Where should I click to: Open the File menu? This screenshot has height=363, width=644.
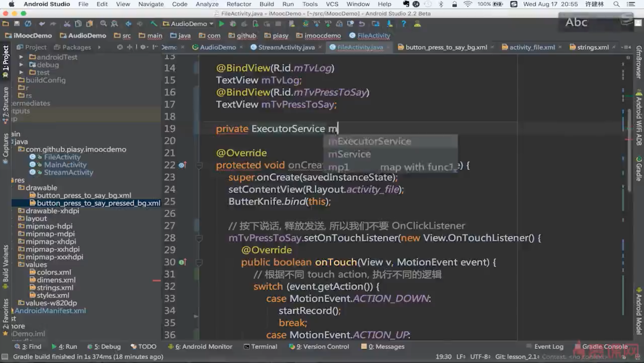click(83, 4)
